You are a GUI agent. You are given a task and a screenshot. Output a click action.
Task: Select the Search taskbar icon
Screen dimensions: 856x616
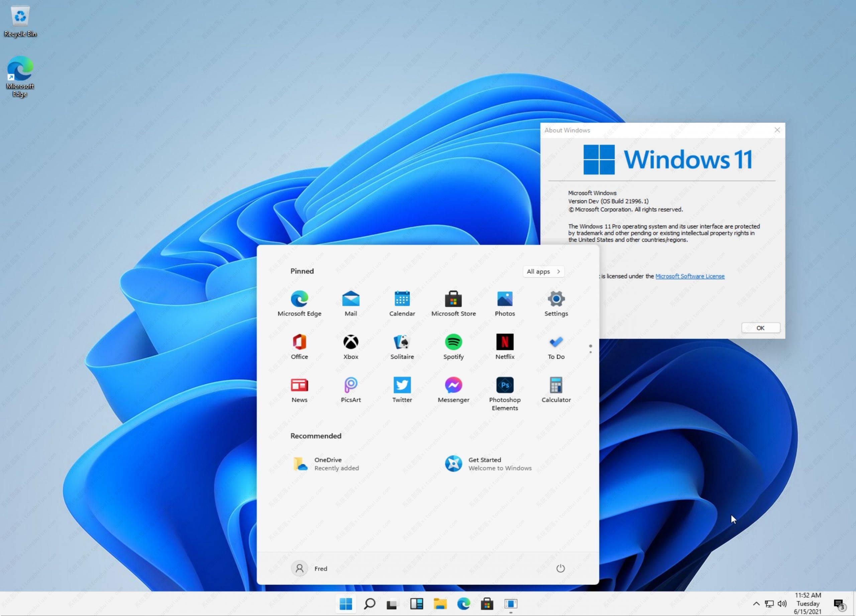[369, 603]
